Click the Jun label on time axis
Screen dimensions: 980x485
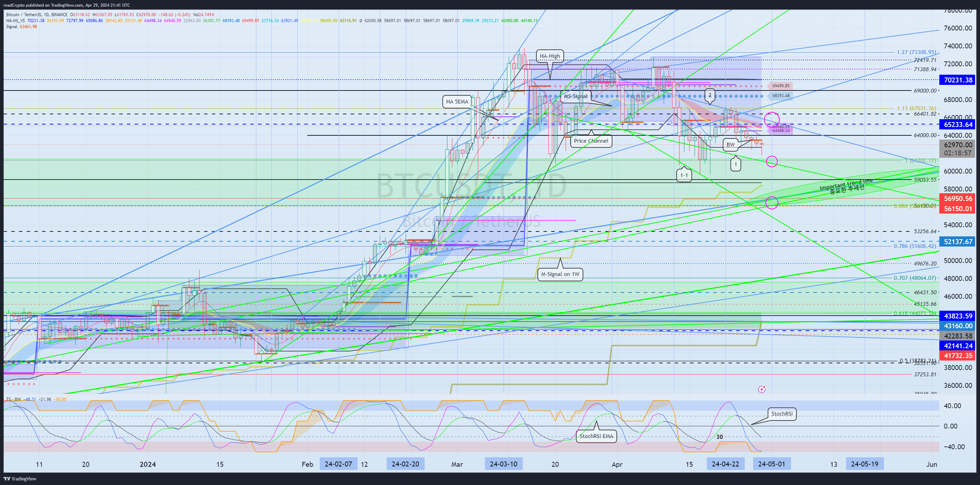pos(931,464)
